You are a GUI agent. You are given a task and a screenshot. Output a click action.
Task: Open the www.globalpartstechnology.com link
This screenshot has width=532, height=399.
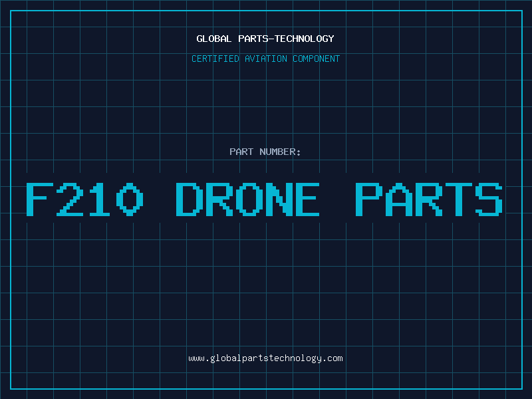tap(265, 358)
